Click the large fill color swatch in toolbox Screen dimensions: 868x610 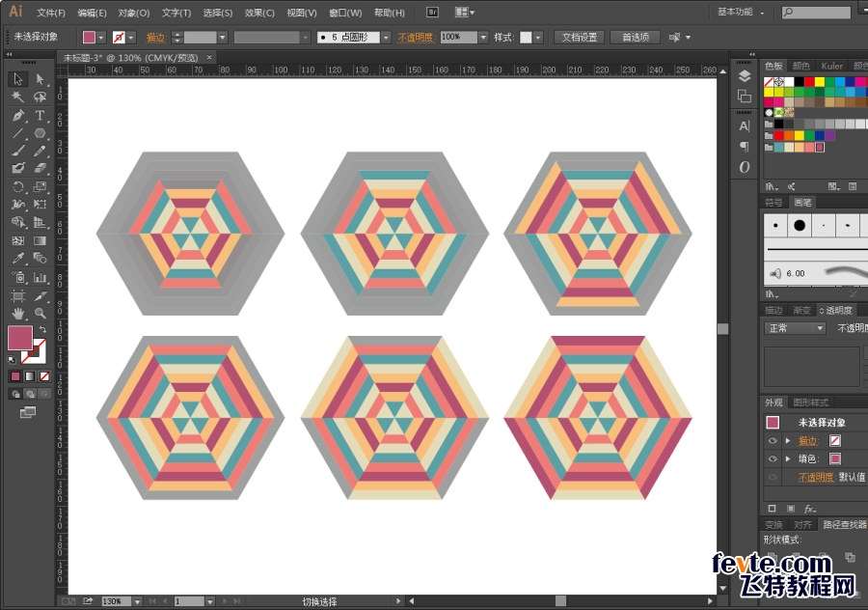click(20, 338)
